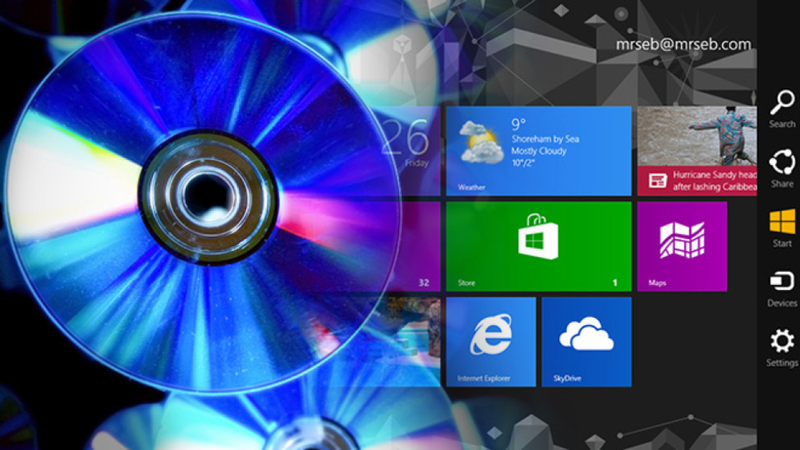Open the Settings gear charm
The image size is (800, 450).
click(x=782, y=347)
